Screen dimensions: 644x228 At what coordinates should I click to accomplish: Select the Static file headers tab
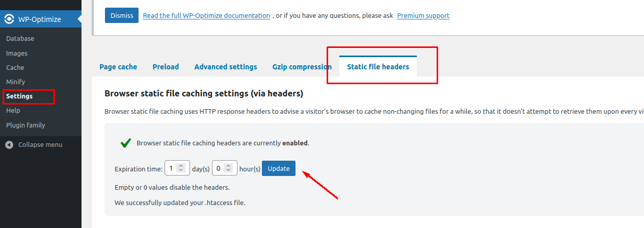point(378,67)
